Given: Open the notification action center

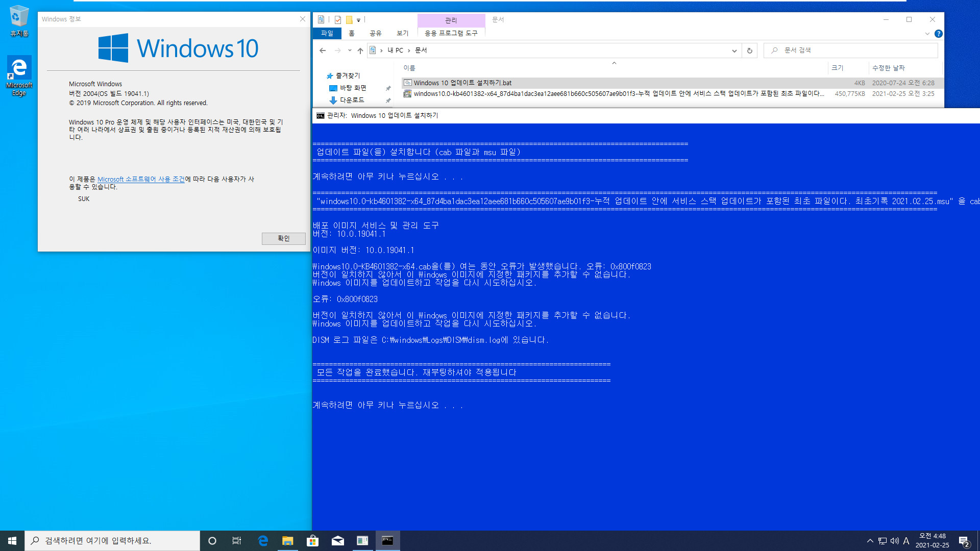Looking at the screenshot, I should (x=964, y=541).
